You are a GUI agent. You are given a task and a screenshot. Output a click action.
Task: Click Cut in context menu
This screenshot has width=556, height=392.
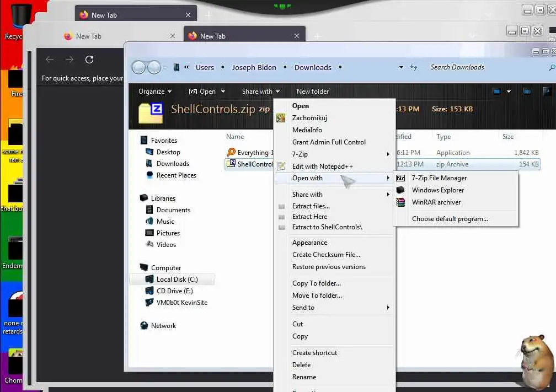tap(297, 324)
